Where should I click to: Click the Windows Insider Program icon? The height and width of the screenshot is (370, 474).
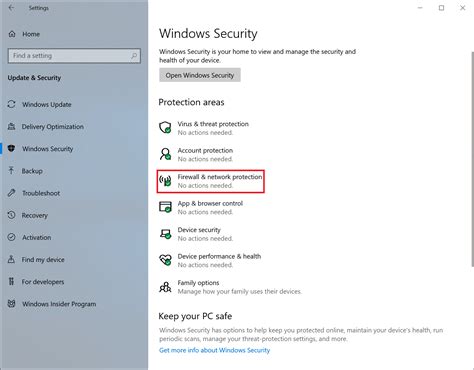point(12,304)
